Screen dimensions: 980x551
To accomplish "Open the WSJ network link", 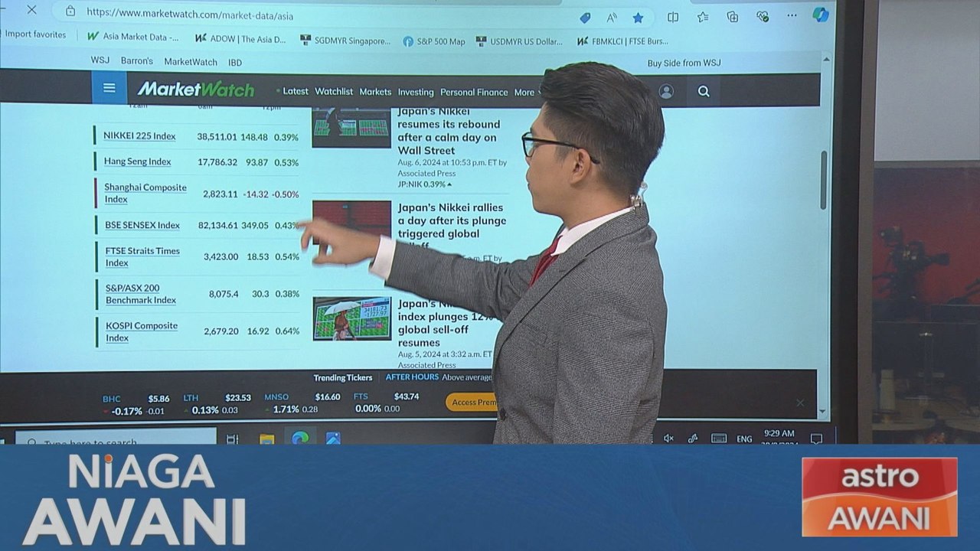I will 100,60.
